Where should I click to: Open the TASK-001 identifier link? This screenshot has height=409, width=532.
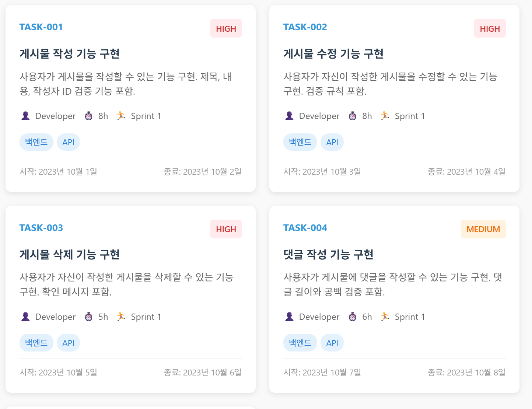tap(41, 27)
